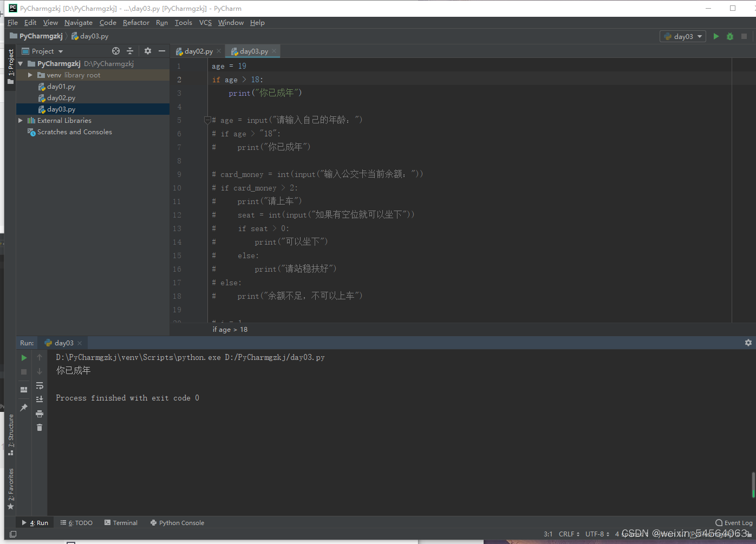Toggle the 1: Project side tool window
The width and height of the screenshot is (756, 544).
tap(11, 67)
